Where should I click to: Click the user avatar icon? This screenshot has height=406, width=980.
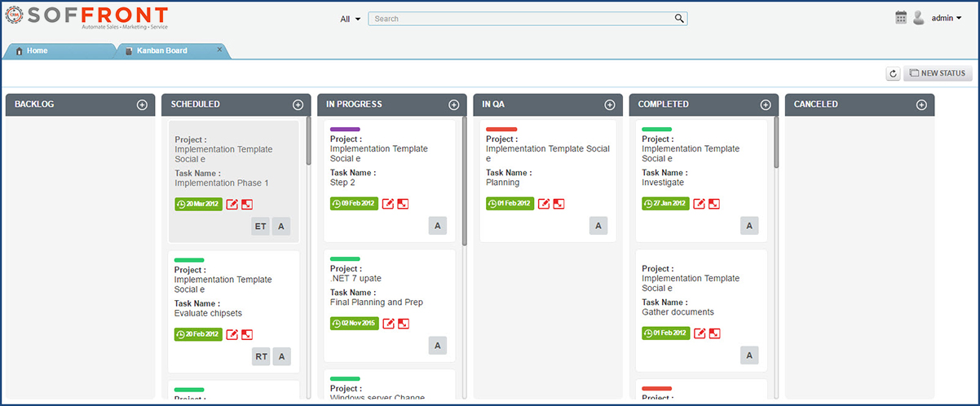tap(919, 17)
